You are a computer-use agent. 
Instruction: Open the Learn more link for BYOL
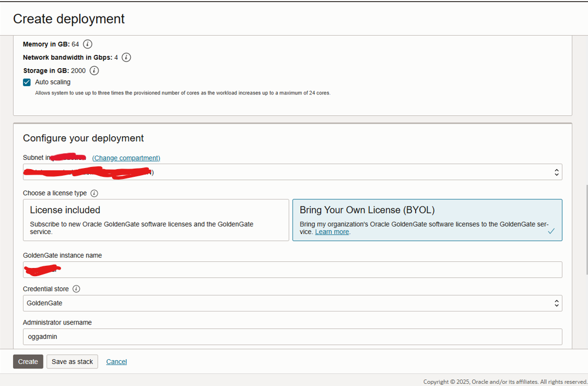pos(332,232)
